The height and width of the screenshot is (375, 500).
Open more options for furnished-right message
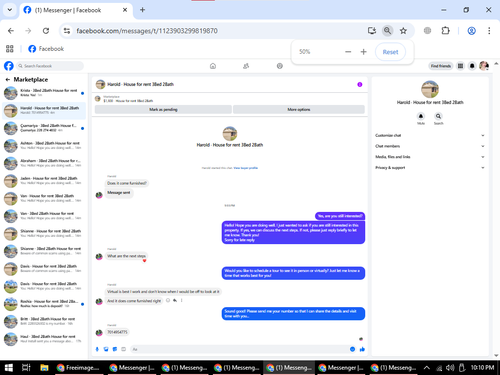tap(182, 300)
